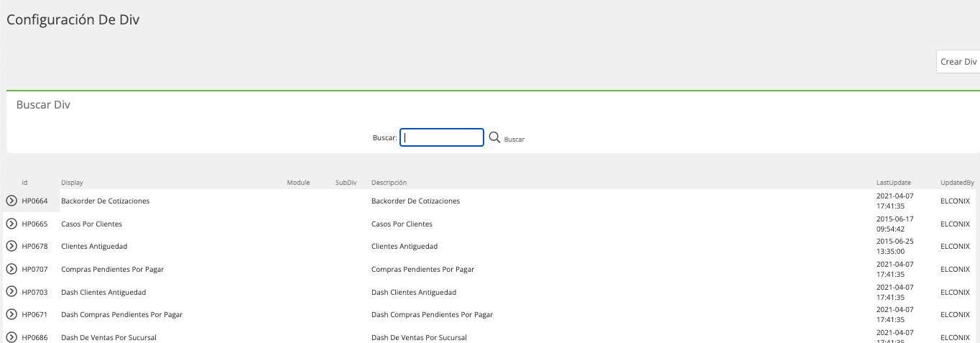Select the HP0665 id cell

(34, 224)
